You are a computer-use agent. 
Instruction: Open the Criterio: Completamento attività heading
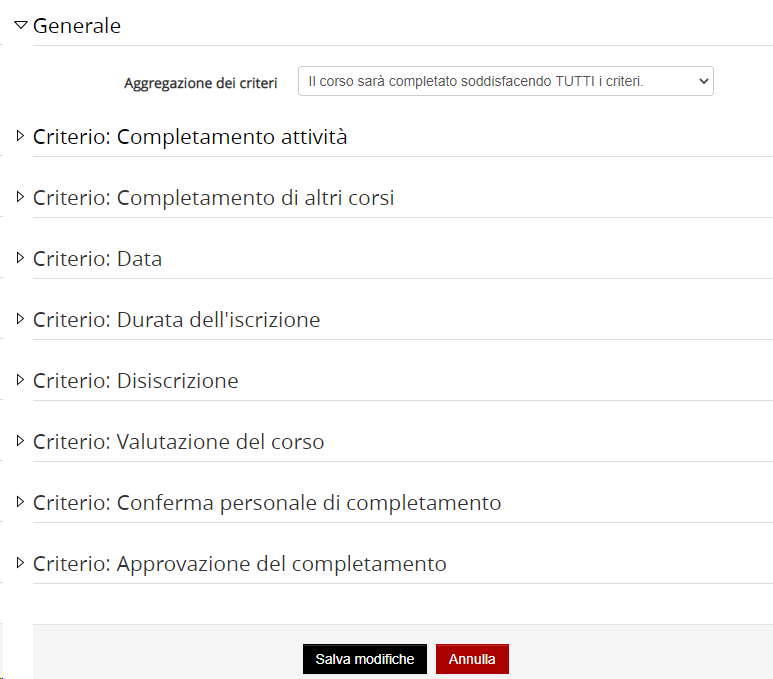[x=190, y=137]
